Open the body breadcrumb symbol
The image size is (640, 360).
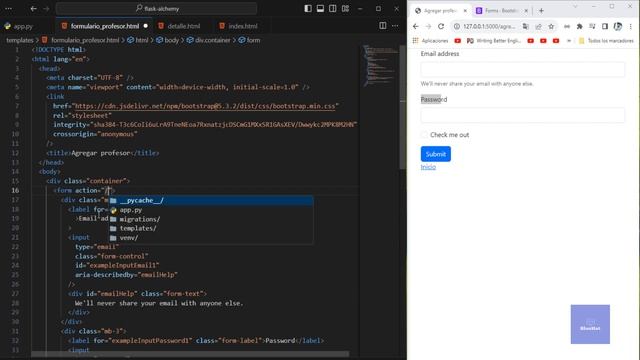tap(168, 40)
